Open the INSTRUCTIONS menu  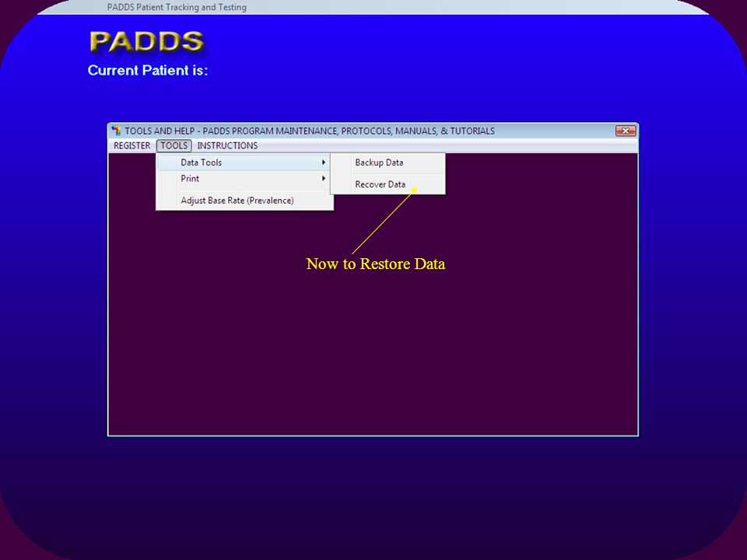[227, 145]
